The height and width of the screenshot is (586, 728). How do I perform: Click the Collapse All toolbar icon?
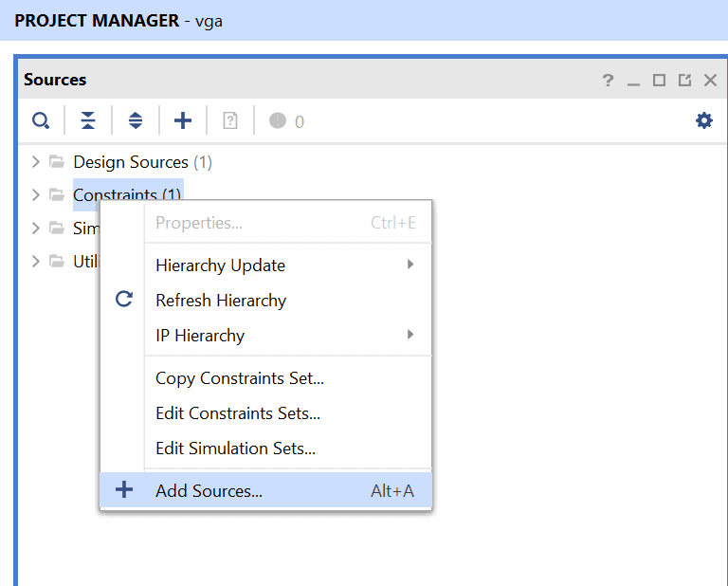(88, 120)
